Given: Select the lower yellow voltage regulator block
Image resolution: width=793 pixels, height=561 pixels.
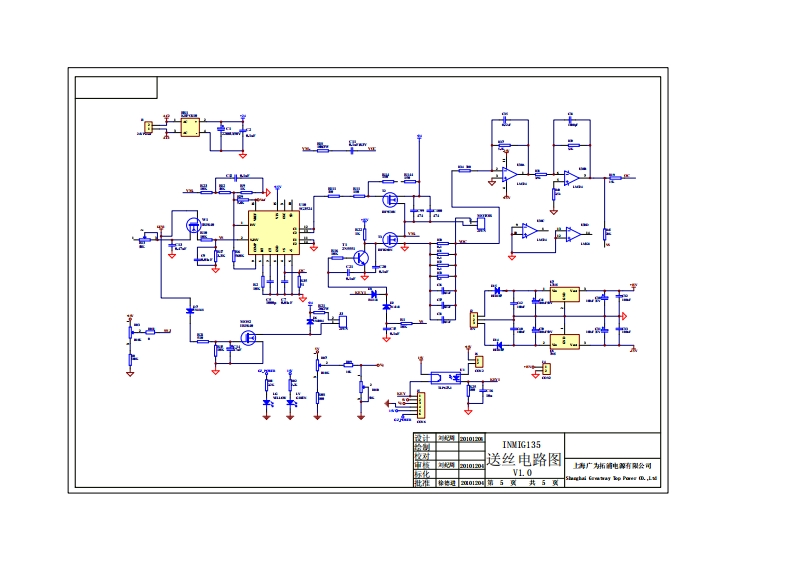Looking at the screenshot, I should 564,343.
